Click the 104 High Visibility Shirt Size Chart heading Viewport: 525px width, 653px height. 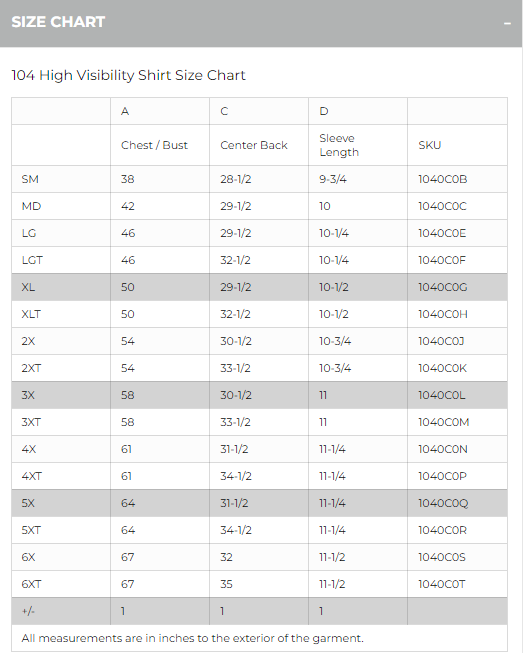tap(128, 75)
